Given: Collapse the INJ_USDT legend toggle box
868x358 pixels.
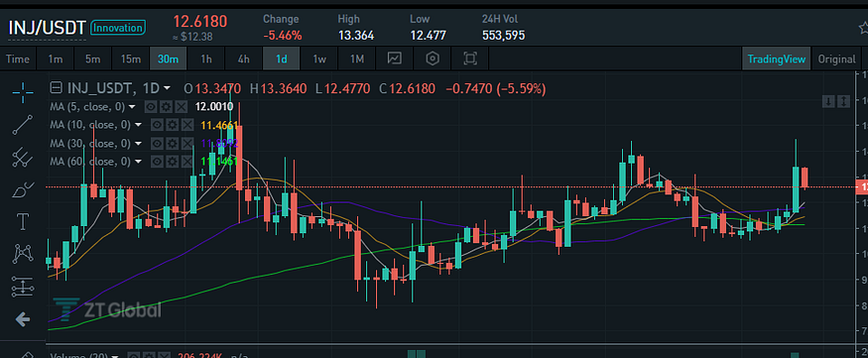Looking at the screenshot, I should pos(56,87).
